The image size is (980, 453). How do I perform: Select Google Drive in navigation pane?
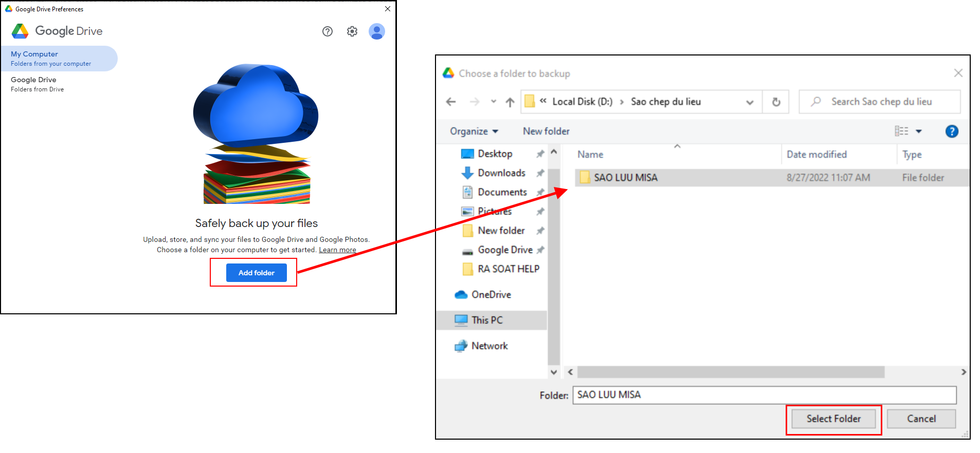[505, 250]
